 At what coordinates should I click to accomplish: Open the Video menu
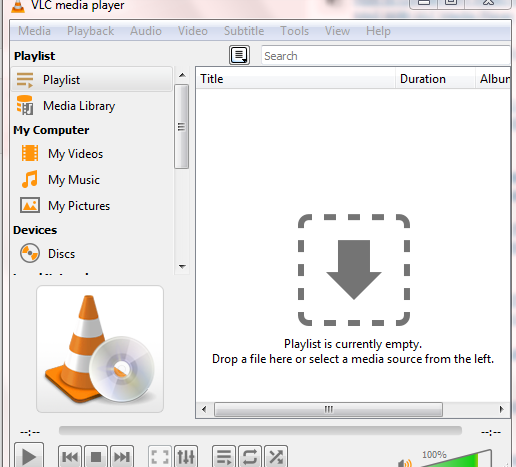(193, 31)
